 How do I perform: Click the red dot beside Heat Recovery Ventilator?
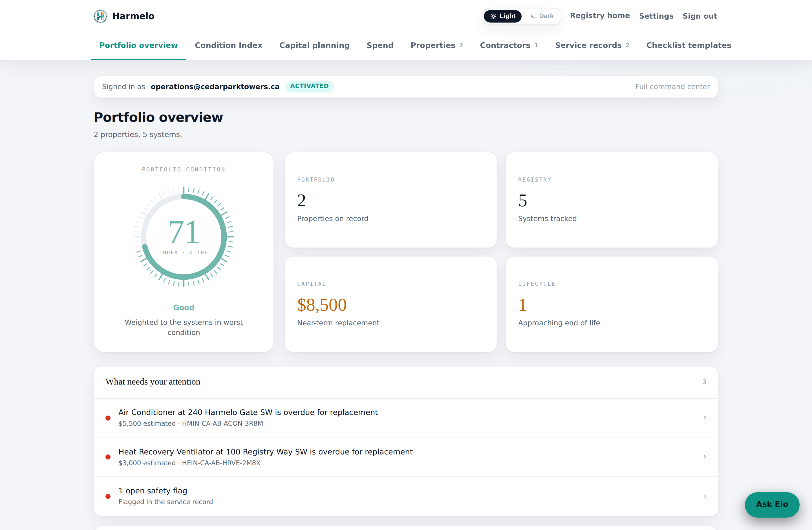pyautogui.click(x=108, y=457)
